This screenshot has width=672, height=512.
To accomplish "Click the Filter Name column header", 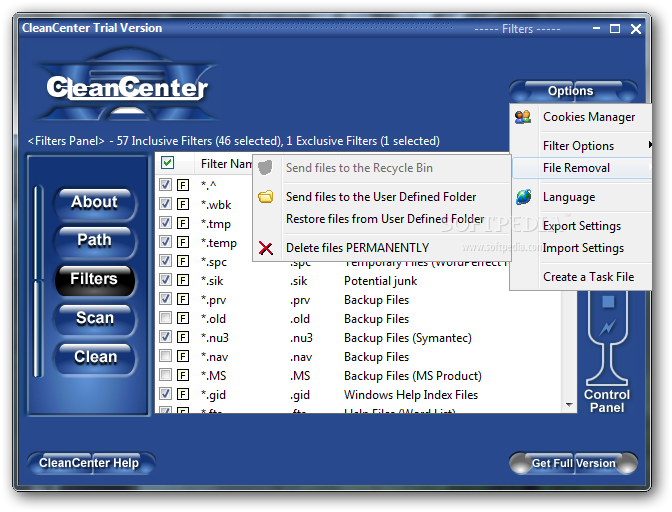I will pos(226,164).
